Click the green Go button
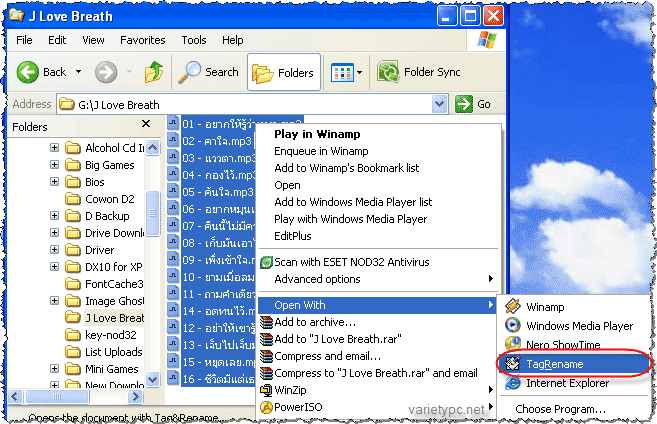657x424 pixels. click(473, 104)
